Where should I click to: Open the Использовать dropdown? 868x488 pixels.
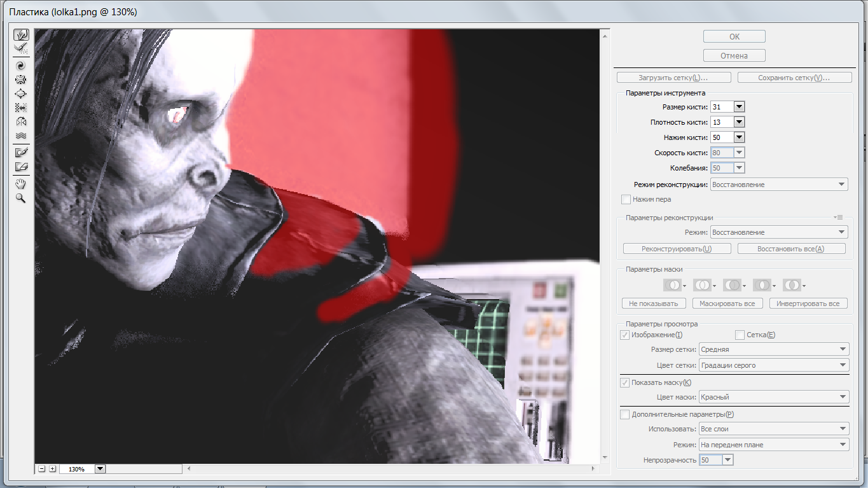tap(774, 429)
